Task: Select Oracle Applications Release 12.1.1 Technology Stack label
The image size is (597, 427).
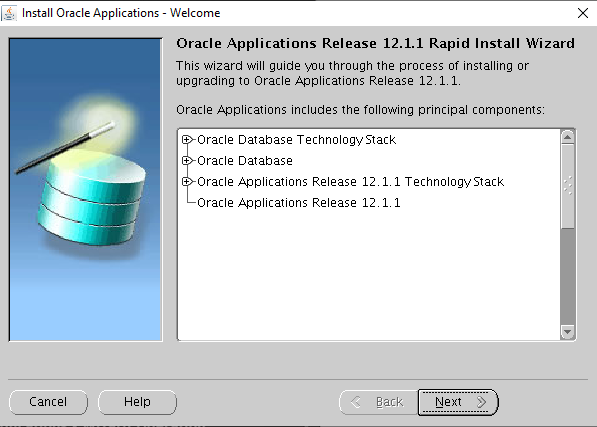Action: tap(350, 182)
